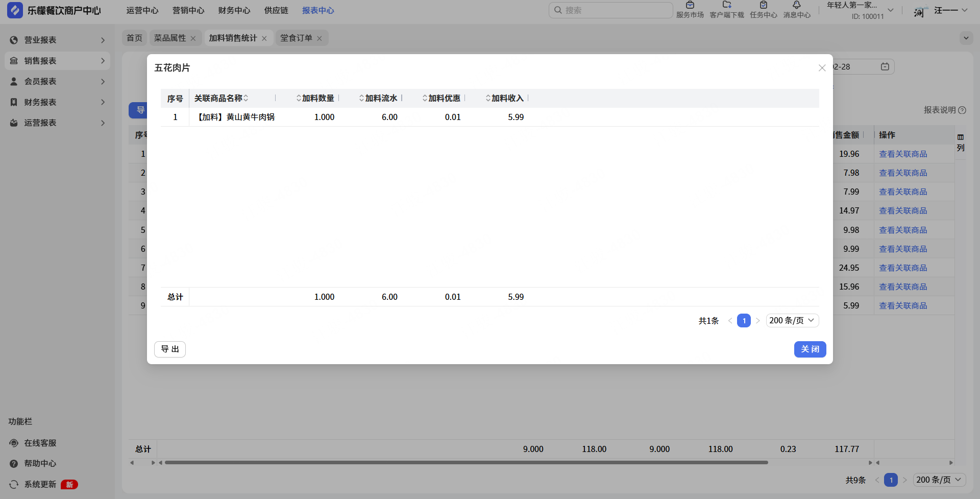Image resolution: width=980 pixels, height=499 pixels.
Task: Click 查看关联商品 link for amount 9.99
Action: (x=903, y=249)
